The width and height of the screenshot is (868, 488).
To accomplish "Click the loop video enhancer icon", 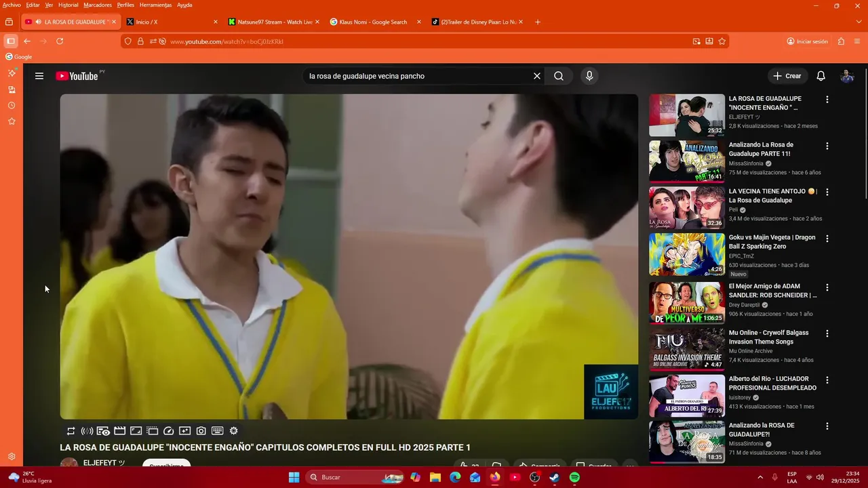I will click(71, 431).
